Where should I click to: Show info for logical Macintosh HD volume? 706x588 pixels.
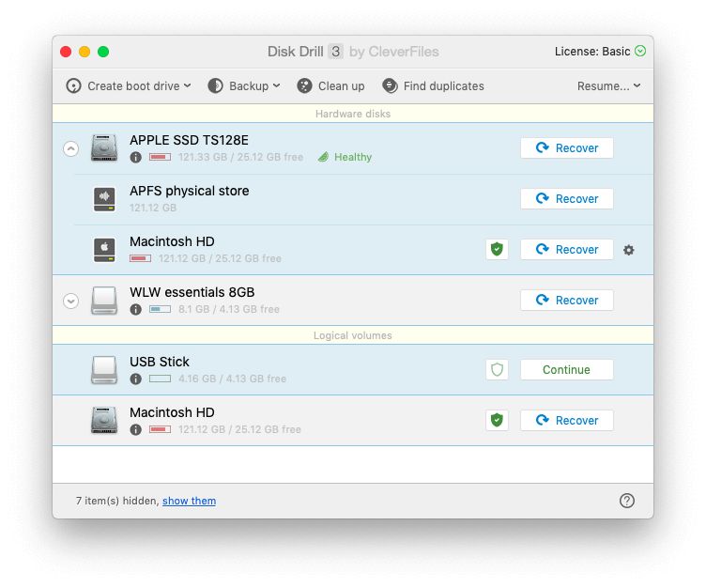135,430
